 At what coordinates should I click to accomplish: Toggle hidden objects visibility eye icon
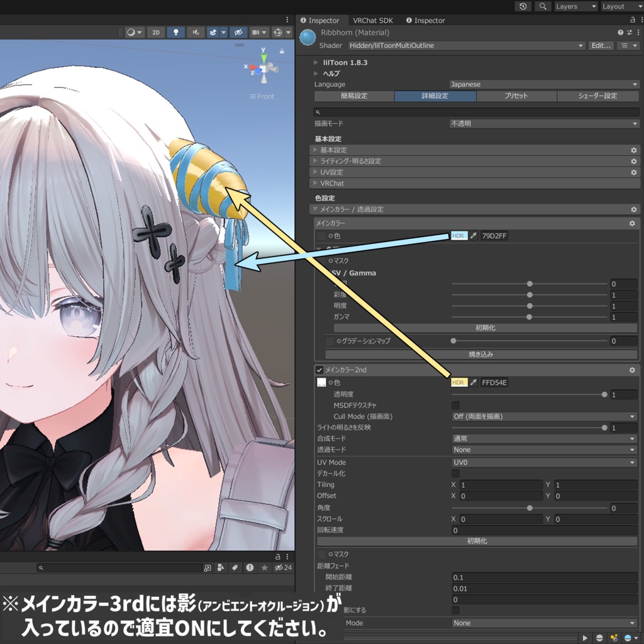(238, 33)
